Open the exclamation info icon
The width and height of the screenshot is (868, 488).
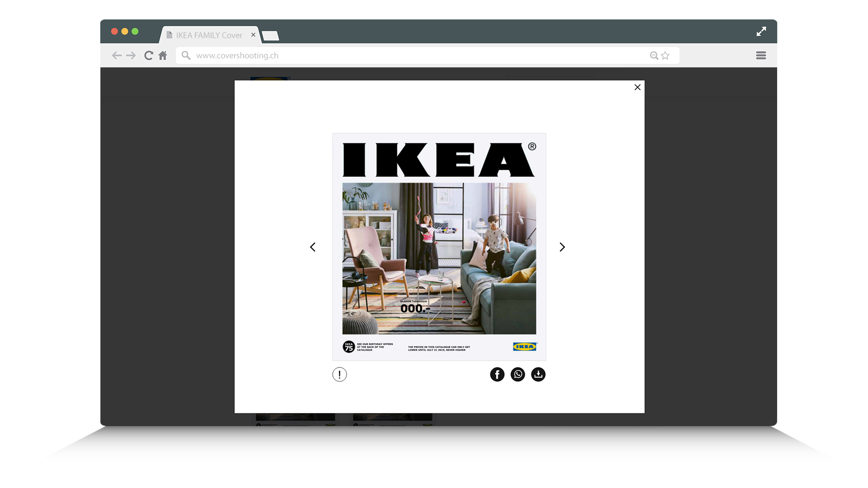(x=340, y=374)
